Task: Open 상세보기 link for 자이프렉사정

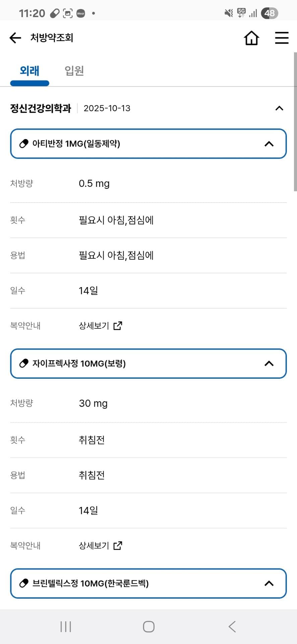Action: pos(100,546)
